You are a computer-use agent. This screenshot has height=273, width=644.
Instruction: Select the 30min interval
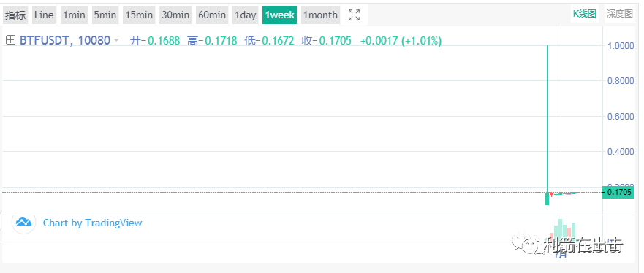click(x=175, y=15)
